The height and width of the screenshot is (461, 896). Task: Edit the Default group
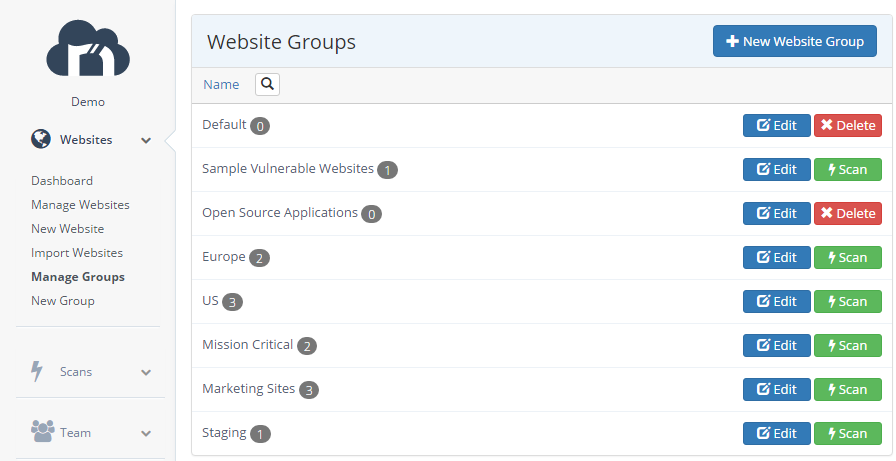coord(777,125)
